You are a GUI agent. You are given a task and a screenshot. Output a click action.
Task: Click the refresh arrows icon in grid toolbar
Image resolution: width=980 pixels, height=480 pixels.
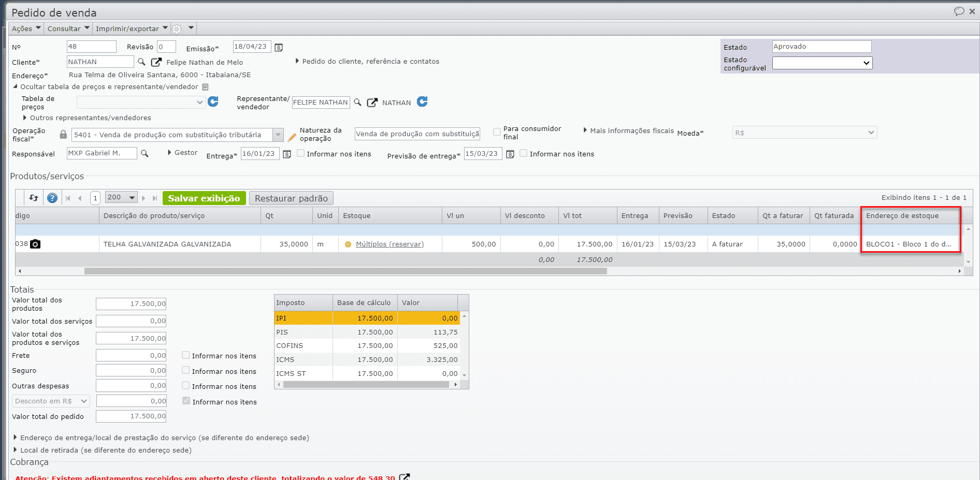(34, 198)
